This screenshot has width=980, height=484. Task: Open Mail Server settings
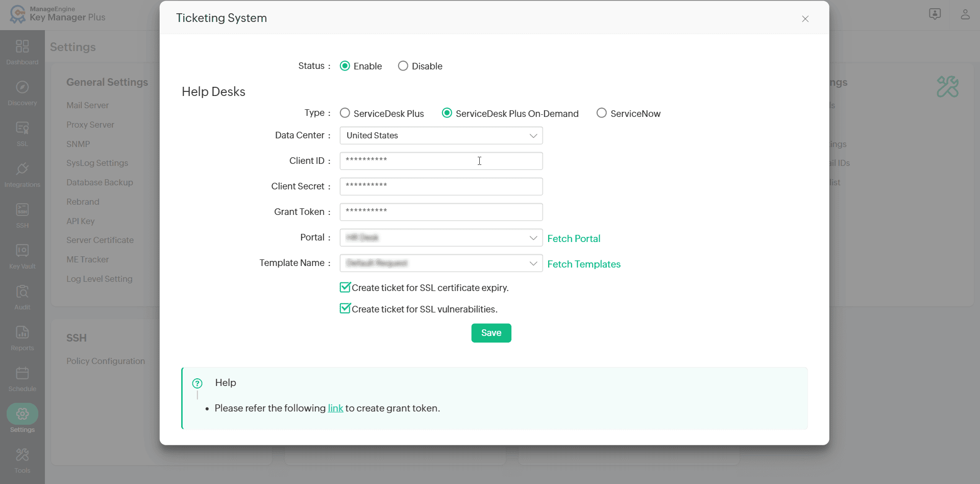88,105
